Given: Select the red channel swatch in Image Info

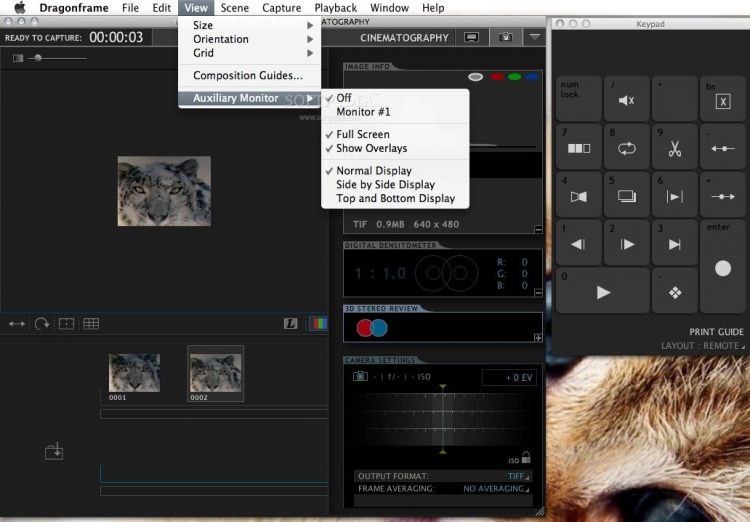Looking at the screenshot, I should click(495, 77).
